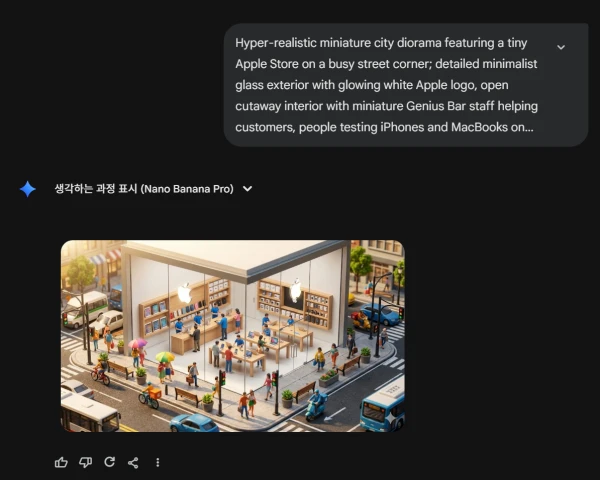Share the response with share icon
The height and width of the screenshot is (480, 600).
click(x=133, y=462)
